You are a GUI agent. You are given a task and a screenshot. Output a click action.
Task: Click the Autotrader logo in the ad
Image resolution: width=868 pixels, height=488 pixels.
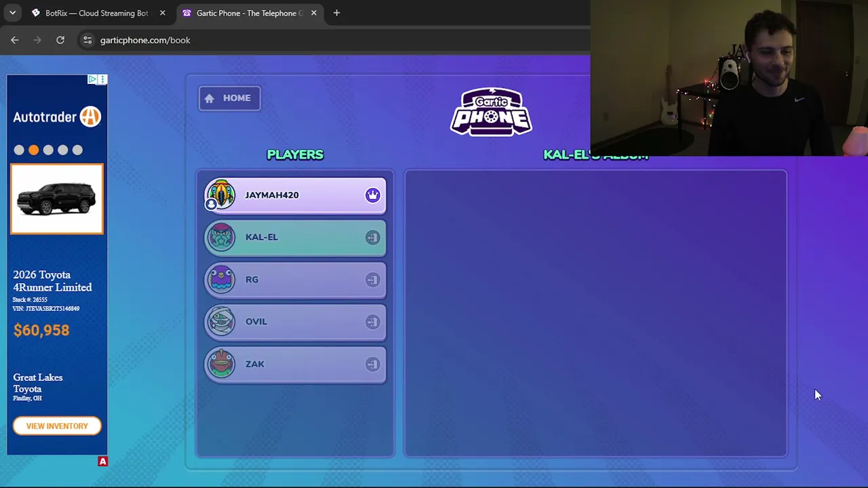point(57,117)
